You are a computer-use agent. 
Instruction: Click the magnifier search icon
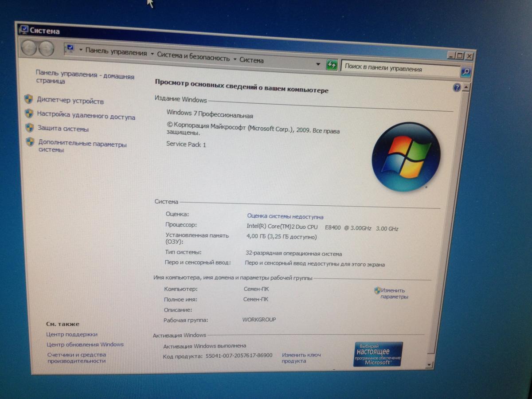pyautogui.click(x=465, y=71)
